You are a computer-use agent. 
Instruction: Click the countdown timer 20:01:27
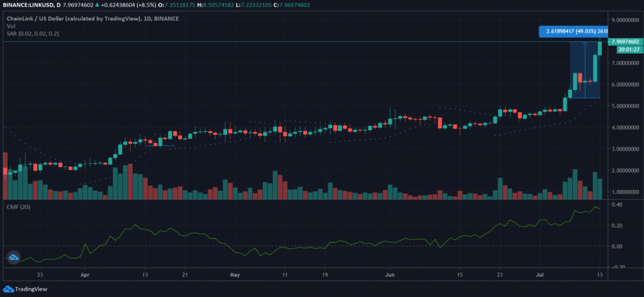pos(628,49)
